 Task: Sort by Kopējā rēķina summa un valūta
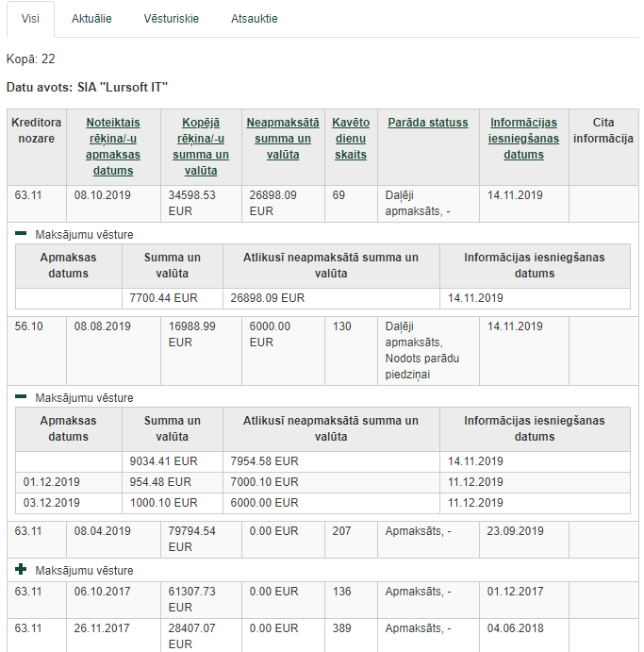200,146
